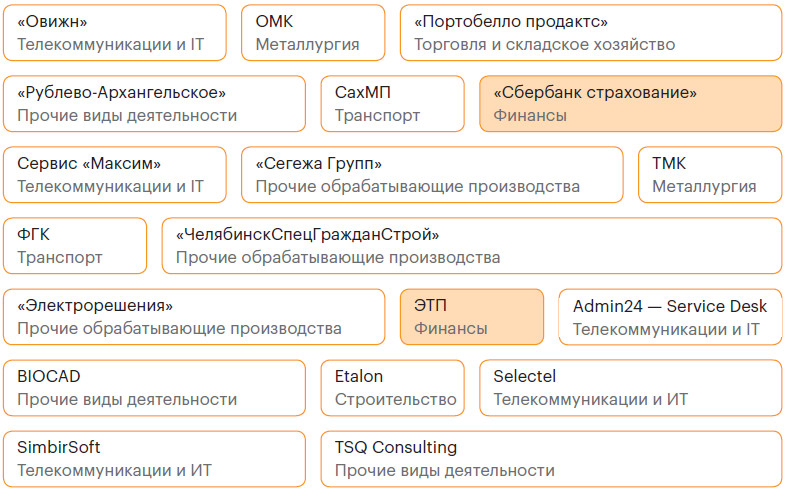Select the СахМП Транспорт card
The width and height of the screenshot is (786, 491).
click(x=392, y=104)
